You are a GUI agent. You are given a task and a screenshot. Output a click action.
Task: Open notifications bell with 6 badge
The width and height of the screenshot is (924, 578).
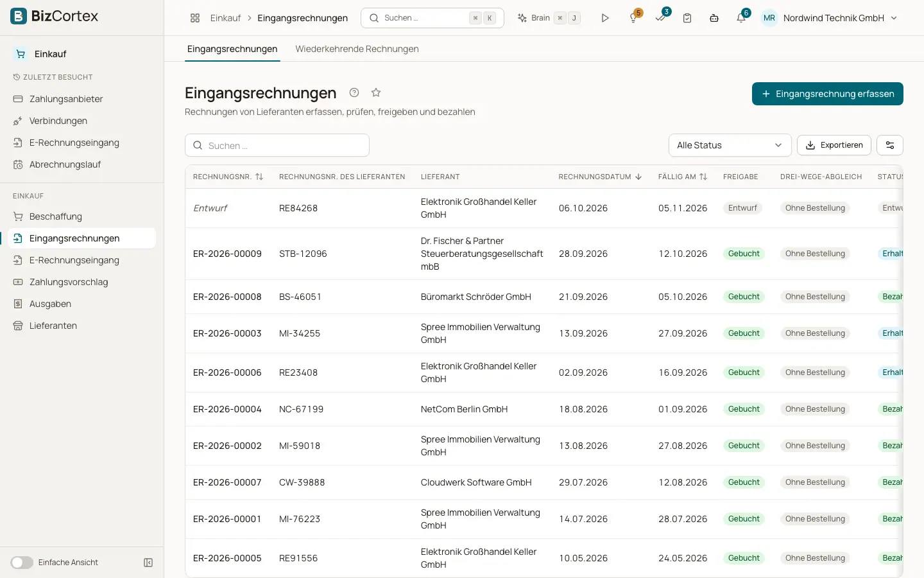click(x=741, y=18)
